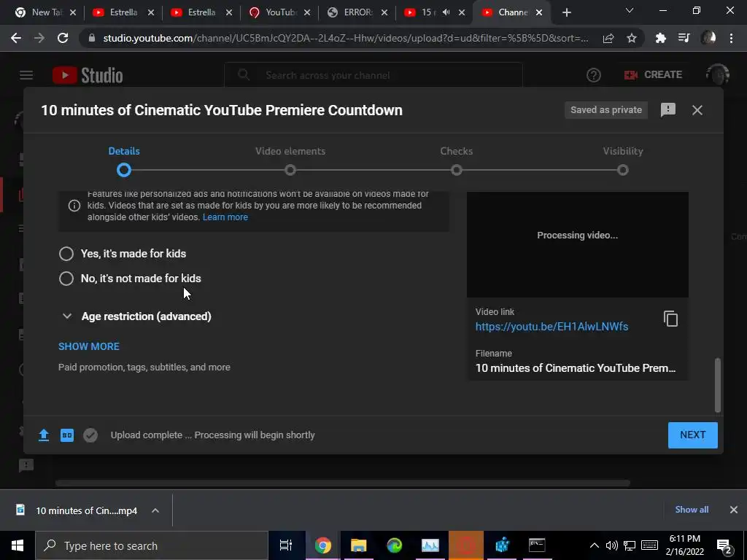Open the Learn more link
This screenshot has height=560, width=747.
tap(225, 217)
